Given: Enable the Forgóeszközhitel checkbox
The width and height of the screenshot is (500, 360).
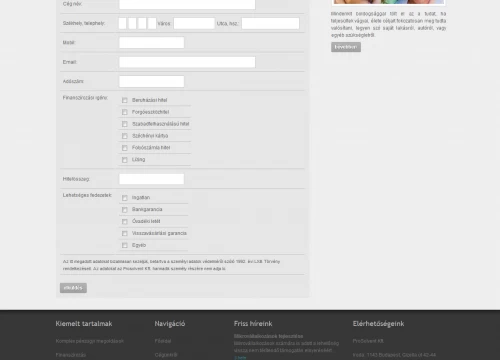Looking at the screenshot, I should (x=125, y=112).
